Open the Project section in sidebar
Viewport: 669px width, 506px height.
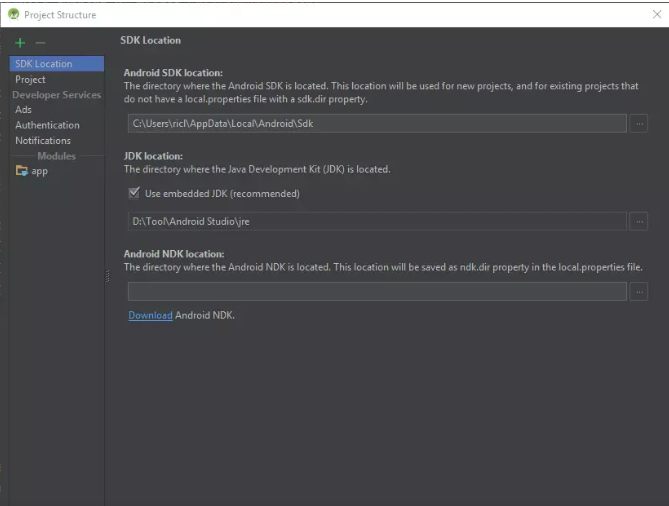point(30,79)
